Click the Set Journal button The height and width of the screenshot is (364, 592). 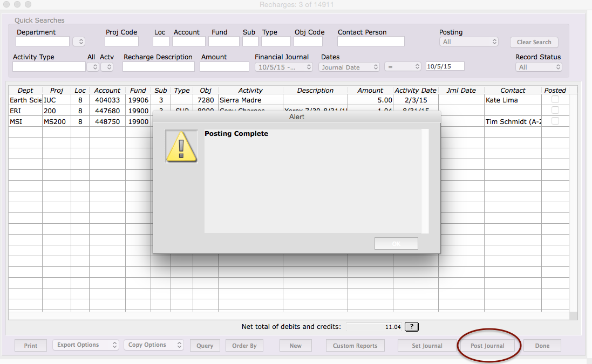pyautogui.click(x=427, y=346)
